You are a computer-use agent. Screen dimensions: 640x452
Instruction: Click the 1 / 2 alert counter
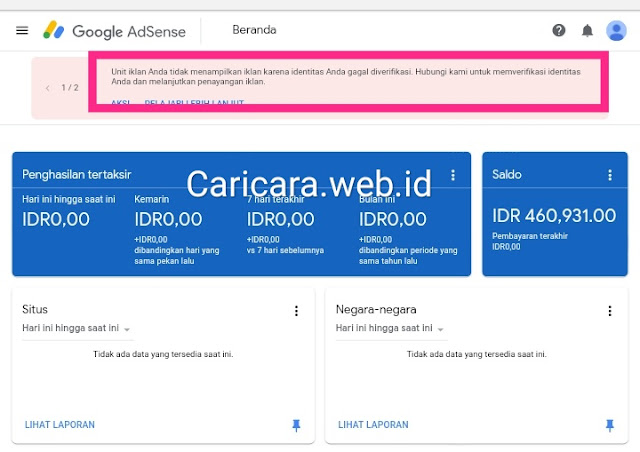[70, 88]
